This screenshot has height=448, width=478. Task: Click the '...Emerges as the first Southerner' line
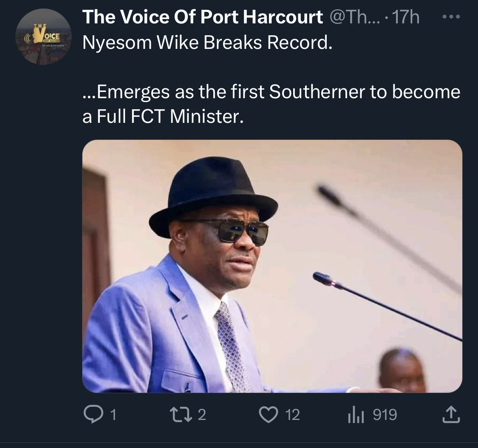click(x=271, y=92)
